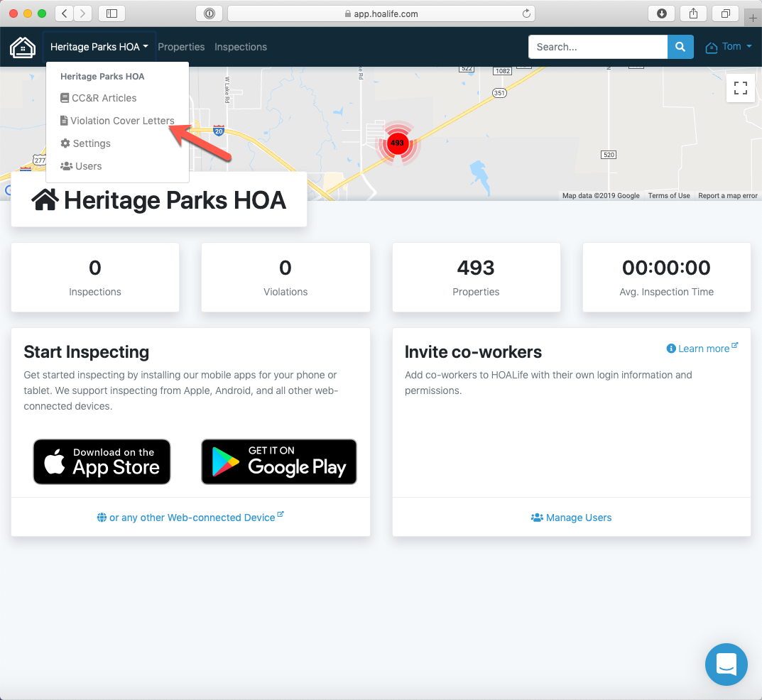Open Settings from the dropdown menu
The height and width of the screenshot is (700, 762).
(85, 143)
